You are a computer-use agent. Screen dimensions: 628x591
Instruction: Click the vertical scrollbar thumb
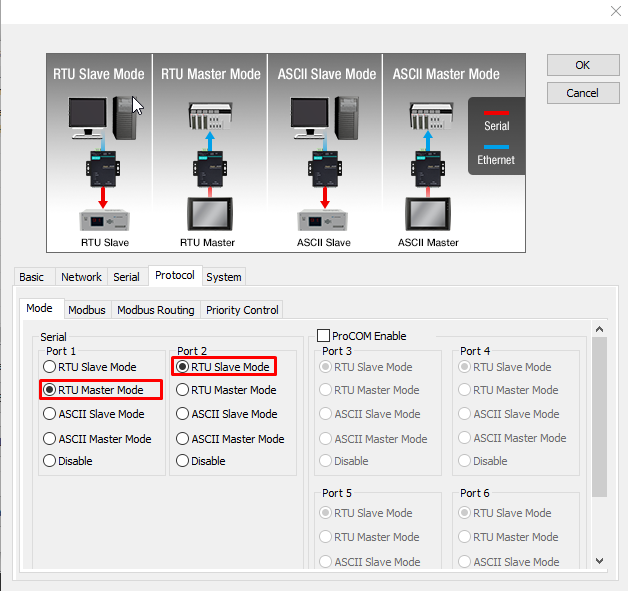tap(599, 416)
